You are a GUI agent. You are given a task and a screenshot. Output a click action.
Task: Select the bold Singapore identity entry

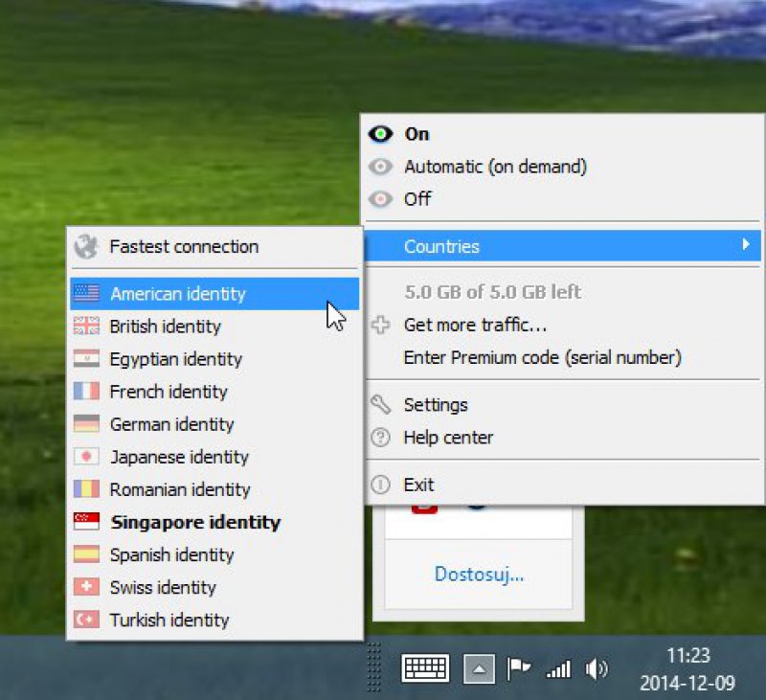[x=214, y=522]
